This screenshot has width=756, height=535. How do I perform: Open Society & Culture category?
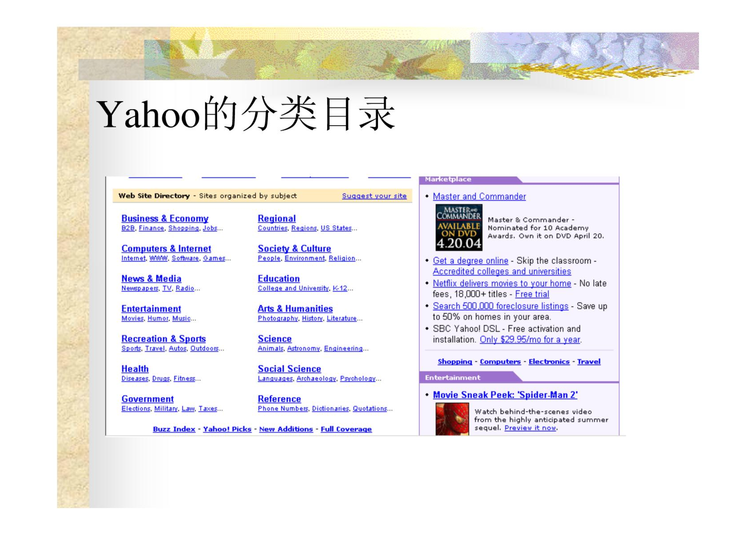point(294,249)
